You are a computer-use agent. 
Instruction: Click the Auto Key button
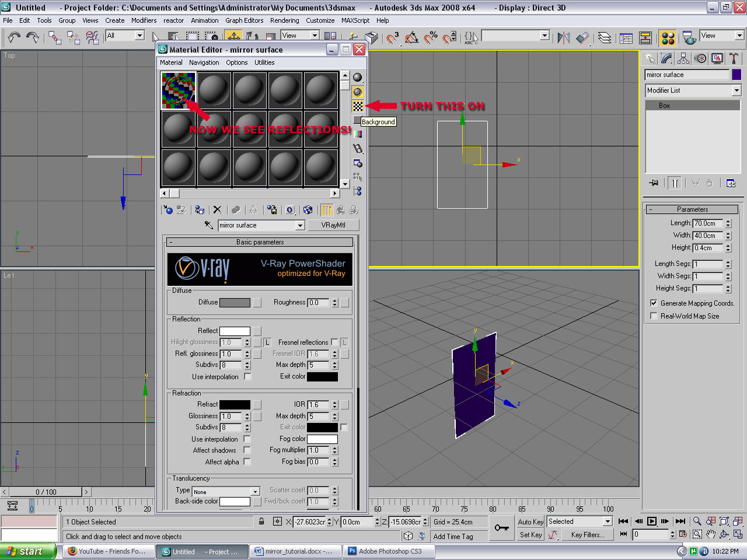pyautogui.click(x=530, y=522)
